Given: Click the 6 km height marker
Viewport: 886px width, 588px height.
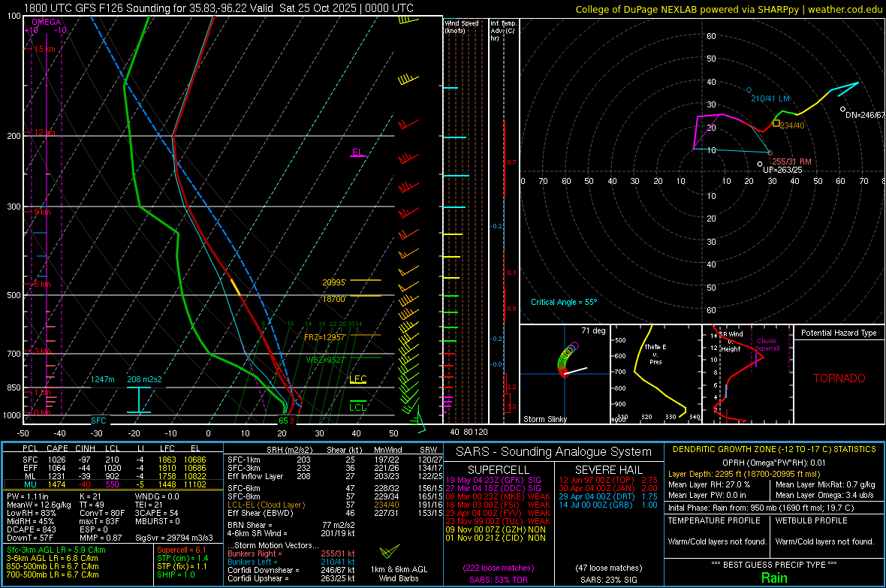Looking at the screenshot, I should [42, 284].
